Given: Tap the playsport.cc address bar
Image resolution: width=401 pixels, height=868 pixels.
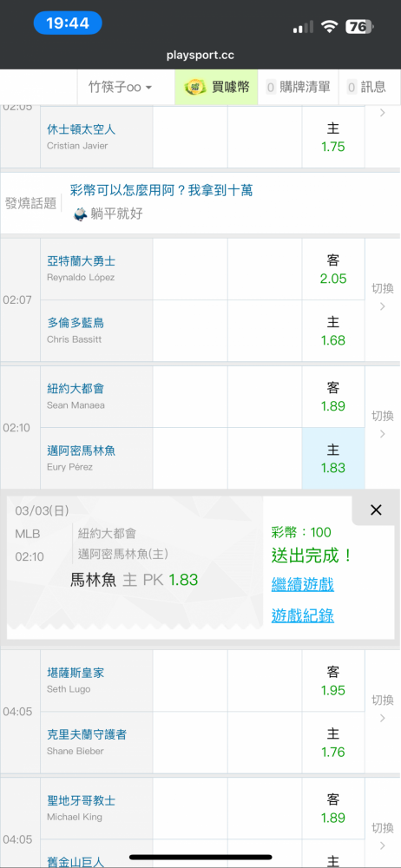Looking at the screenshot, I should pyautogui.click(x=200, y=56).
